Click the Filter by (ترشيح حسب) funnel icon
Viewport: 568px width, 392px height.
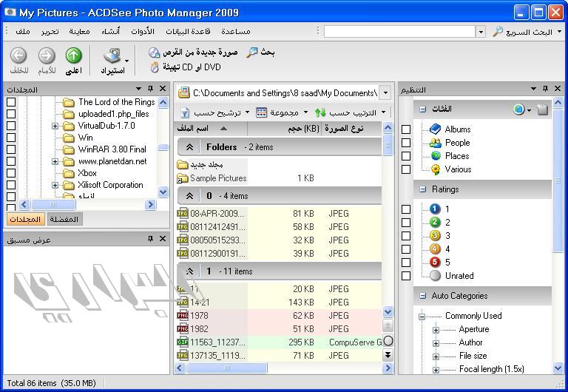(185, 112)
